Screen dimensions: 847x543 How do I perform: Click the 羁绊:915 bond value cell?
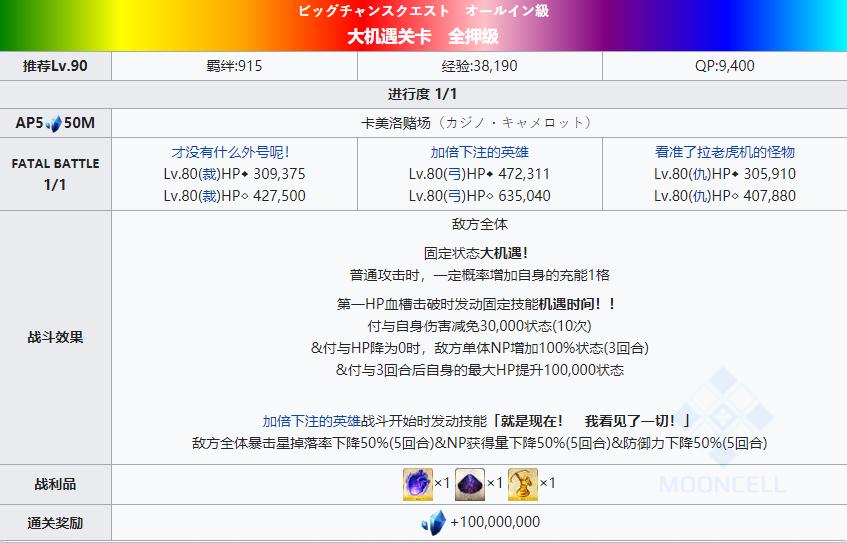click(234, 66)
